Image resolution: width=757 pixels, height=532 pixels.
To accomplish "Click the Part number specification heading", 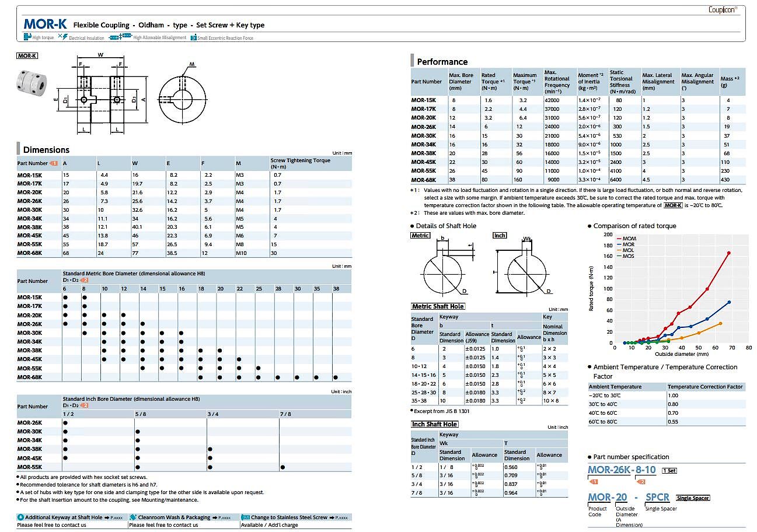I will tap(632, 457).
